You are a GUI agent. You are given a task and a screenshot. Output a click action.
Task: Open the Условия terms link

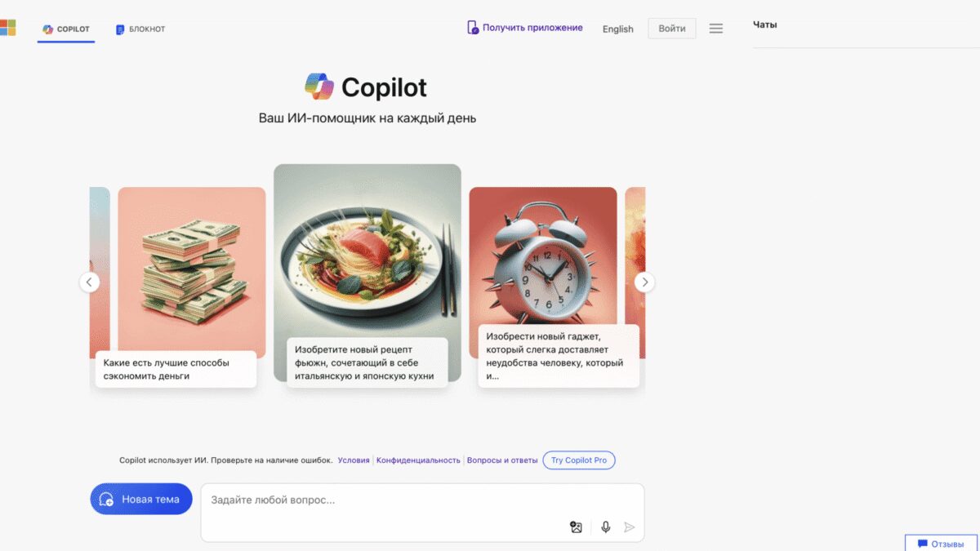click(x=354, y=460)
